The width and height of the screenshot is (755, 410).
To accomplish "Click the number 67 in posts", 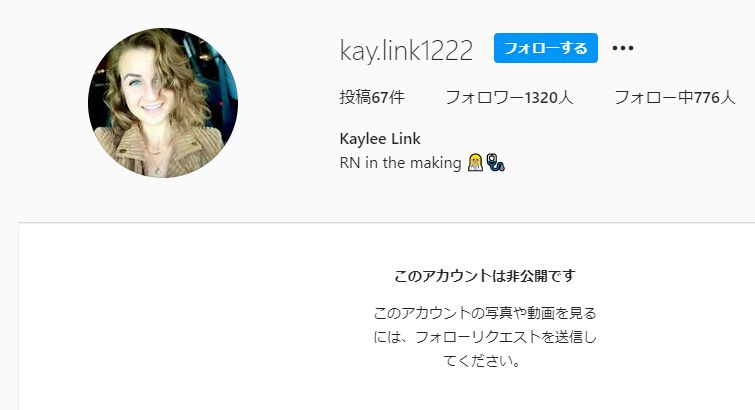I will (380, 98).
